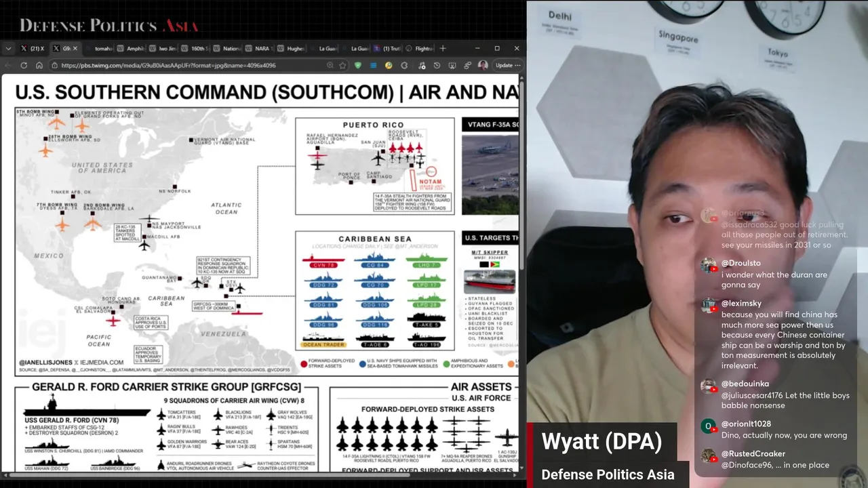Open the browser profile avatar
The image size is (868, 488).
(x=483, y=65)
